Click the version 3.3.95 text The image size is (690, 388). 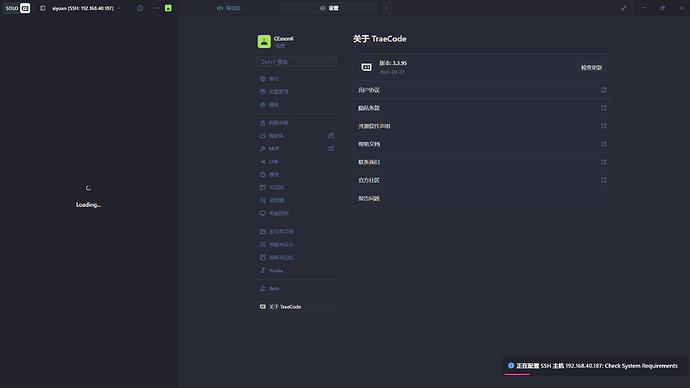393,63
